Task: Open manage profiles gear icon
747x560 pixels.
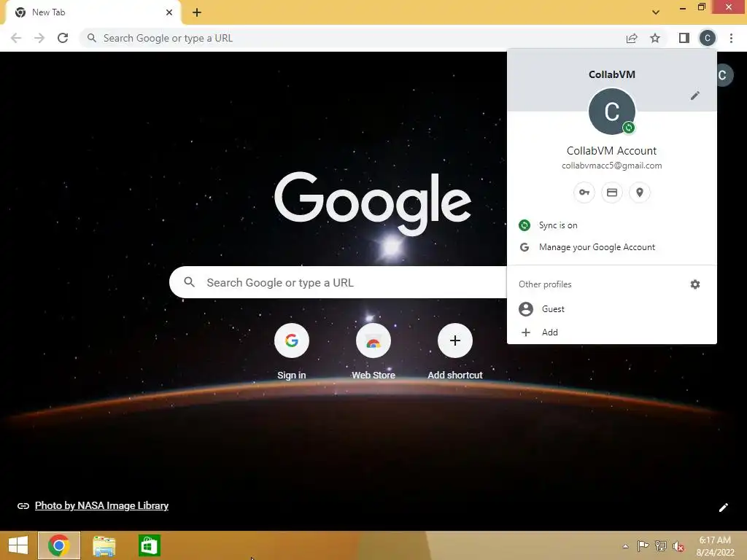Action: [x=695, y=284]
